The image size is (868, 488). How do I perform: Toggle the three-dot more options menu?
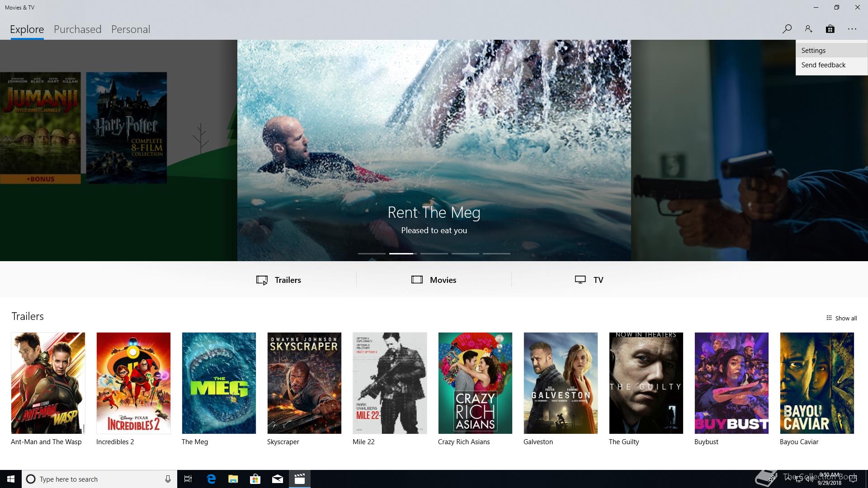(x=852, y=29)
